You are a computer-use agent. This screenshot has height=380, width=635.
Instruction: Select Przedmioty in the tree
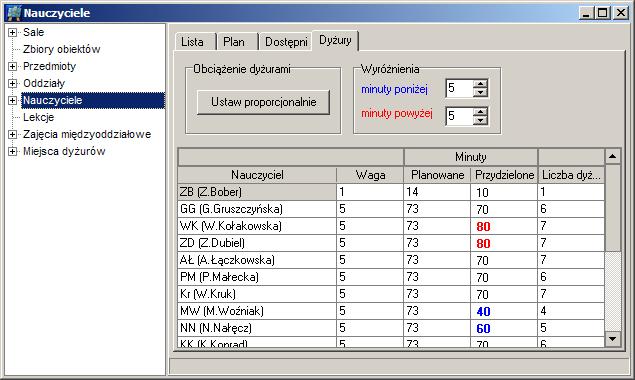pos(49,66)
